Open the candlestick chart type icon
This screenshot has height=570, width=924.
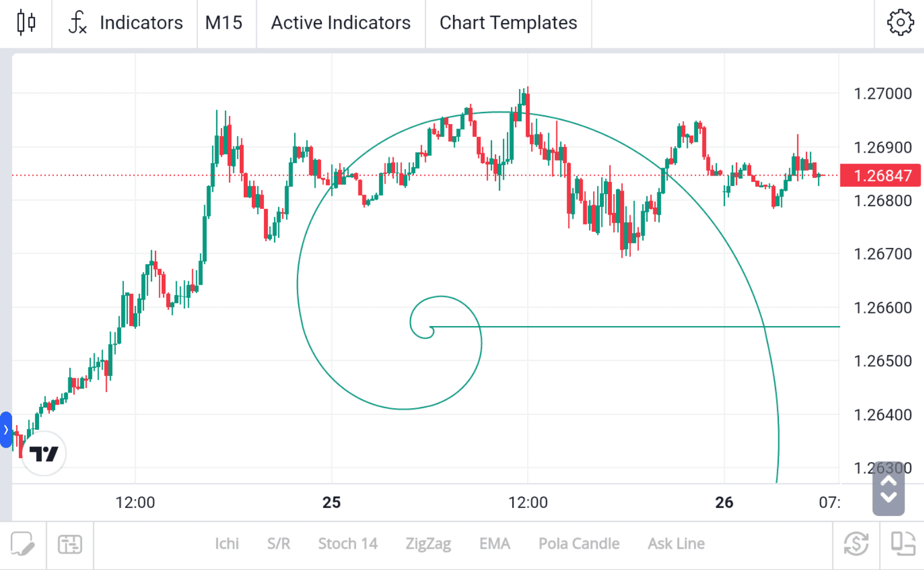26,23
